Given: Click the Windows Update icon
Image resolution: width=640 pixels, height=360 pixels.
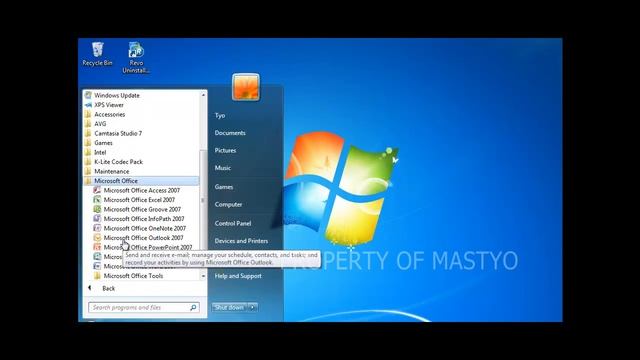Looking at the screenshot, I should [x=88, y=95].
